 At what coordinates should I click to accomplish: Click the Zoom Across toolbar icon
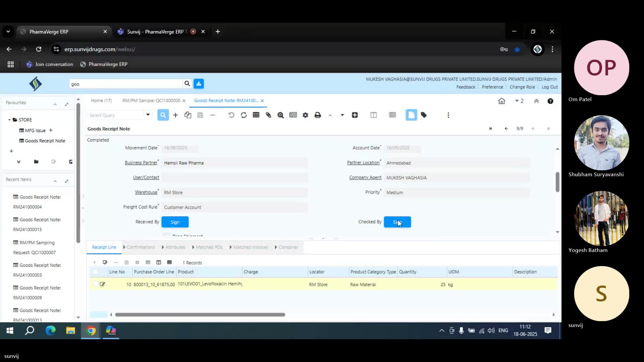(281, 115)
